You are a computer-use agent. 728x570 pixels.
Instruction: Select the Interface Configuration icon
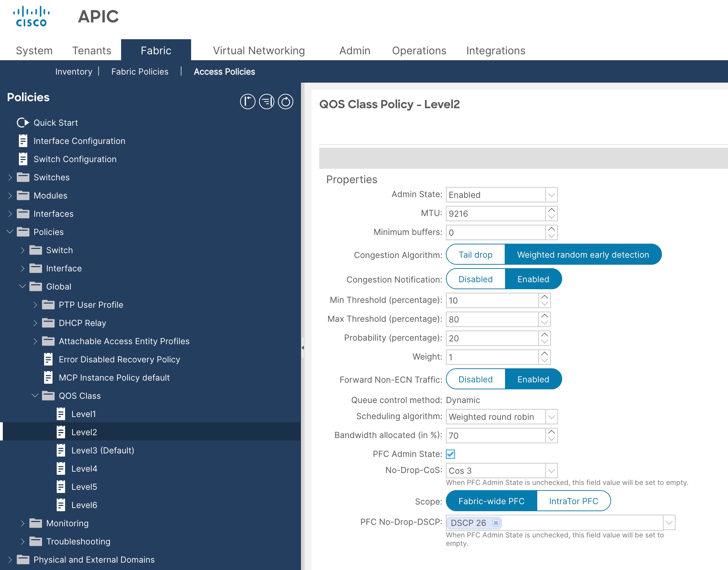click(23, 141)
